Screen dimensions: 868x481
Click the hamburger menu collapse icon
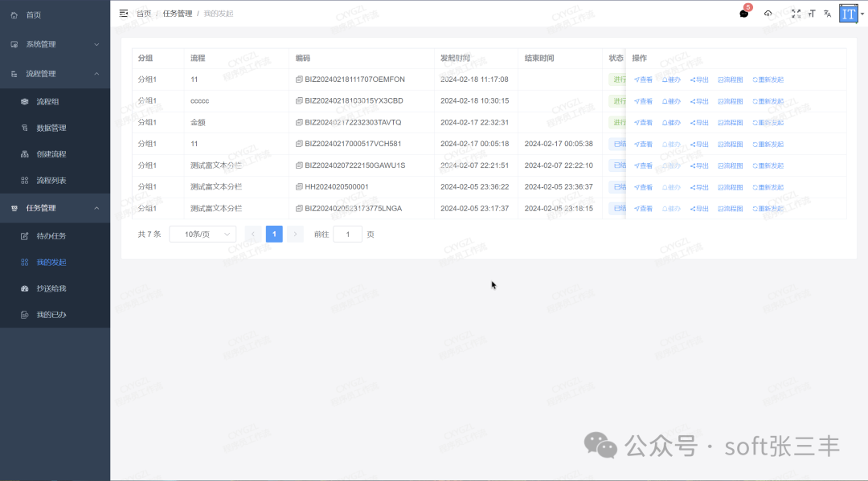click(123, 13)
